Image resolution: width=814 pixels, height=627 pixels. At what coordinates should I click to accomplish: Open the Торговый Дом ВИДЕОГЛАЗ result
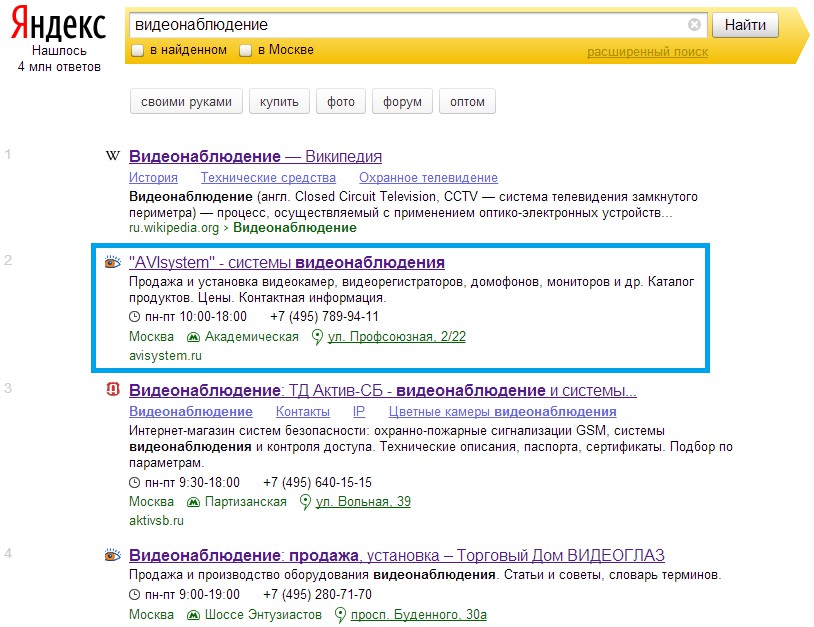pos(397,555)
